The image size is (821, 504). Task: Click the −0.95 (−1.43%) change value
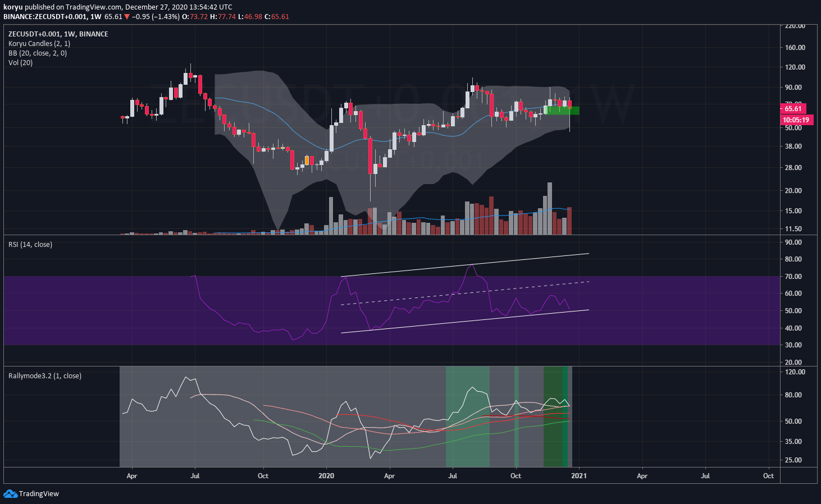[156, 17]
